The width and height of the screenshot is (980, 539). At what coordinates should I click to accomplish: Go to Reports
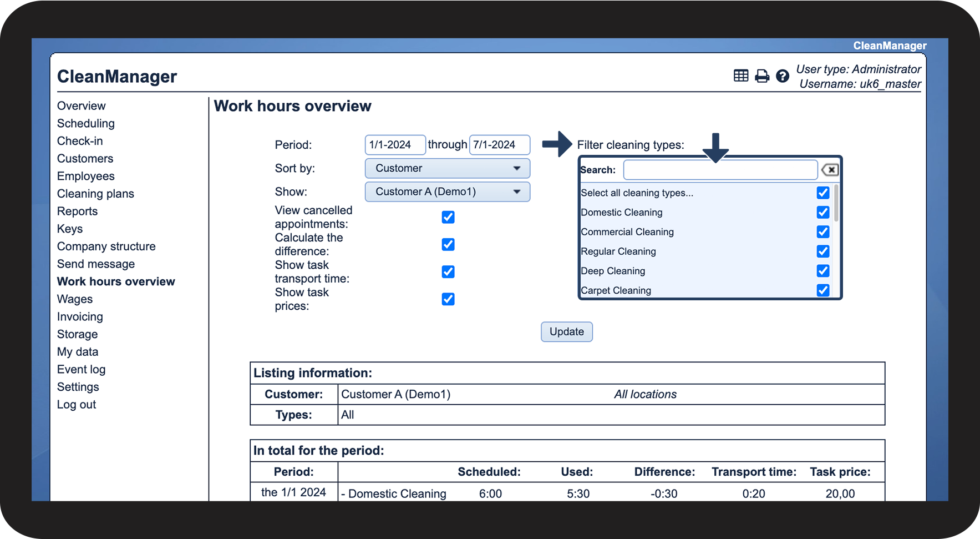(77, 211)
